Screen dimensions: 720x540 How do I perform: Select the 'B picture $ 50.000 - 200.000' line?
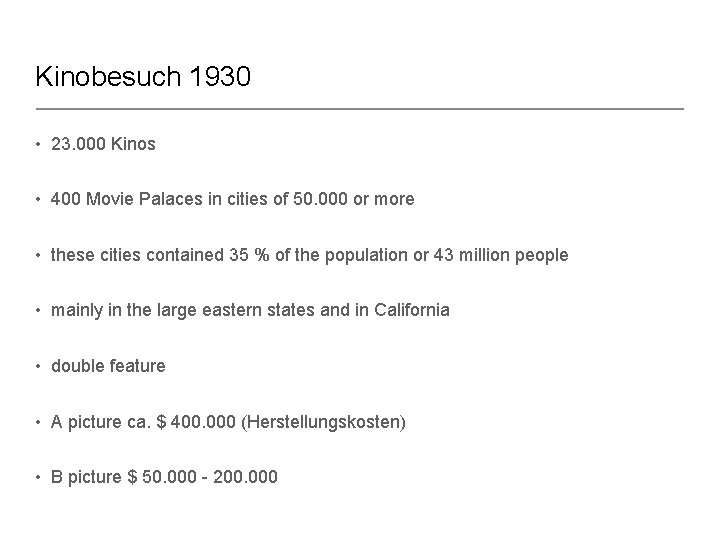point(165,477)
